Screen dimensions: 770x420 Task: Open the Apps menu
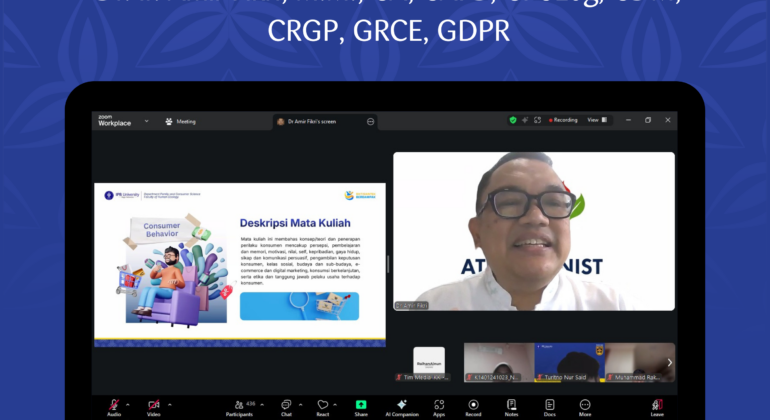click(439, 405)
